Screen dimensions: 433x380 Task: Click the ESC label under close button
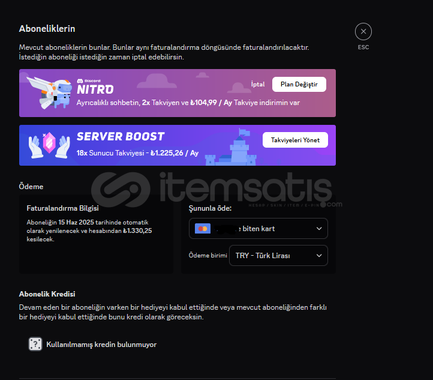(363, 47)
